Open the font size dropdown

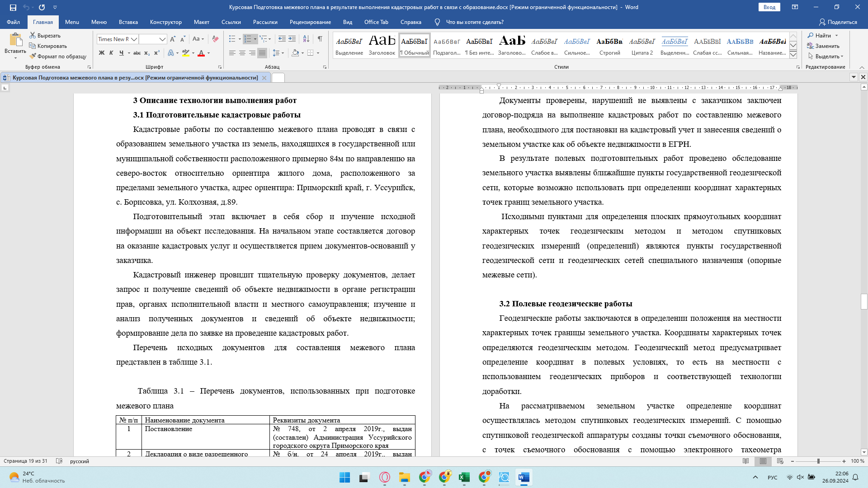[162, 39]
